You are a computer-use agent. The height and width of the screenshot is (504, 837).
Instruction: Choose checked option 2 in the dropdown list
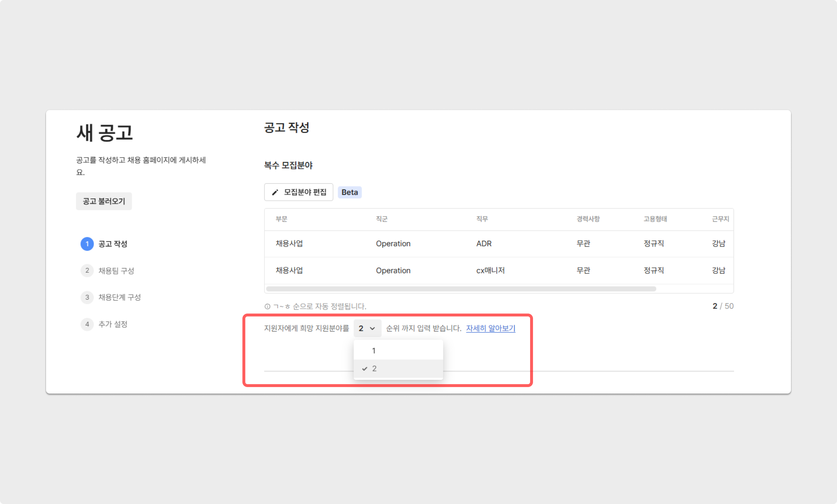click(x=398, y=369)
